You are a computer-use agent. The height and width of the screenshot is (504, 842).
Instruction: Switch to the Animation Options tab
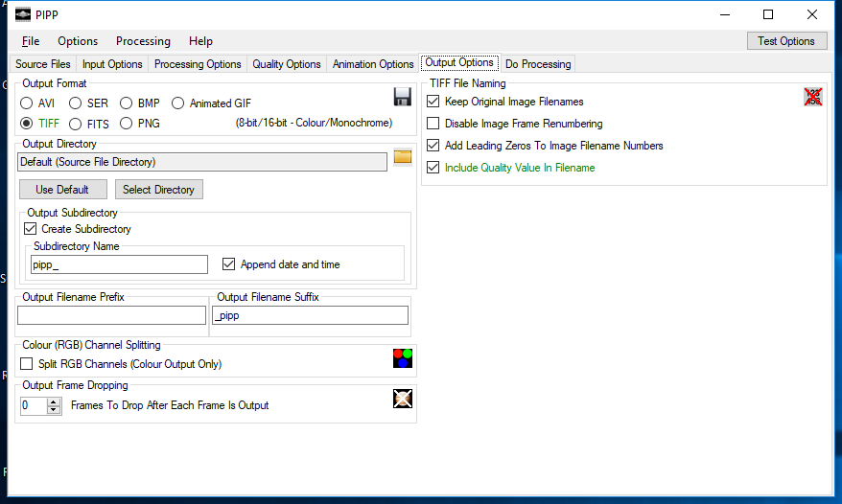coord(373,64)
